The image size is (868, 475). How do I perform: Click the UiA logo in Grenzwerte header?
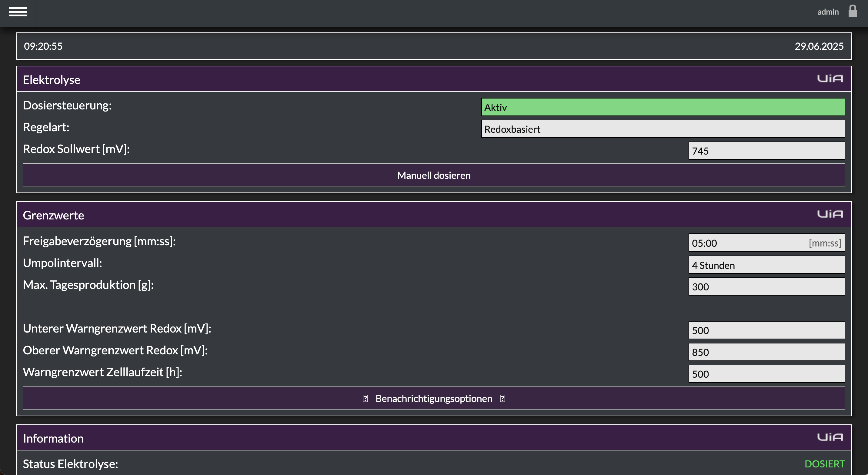[x=830, y=214]
